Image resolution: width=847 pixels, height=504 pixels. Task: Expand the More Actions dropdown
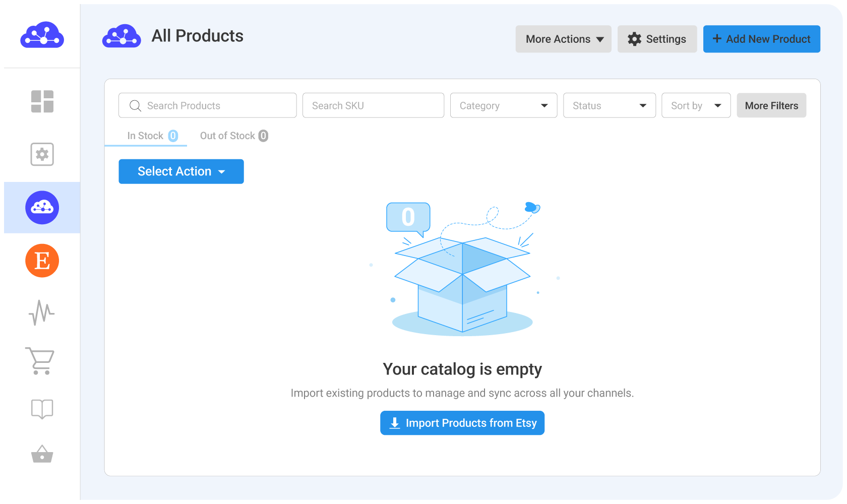click(563, 39)
